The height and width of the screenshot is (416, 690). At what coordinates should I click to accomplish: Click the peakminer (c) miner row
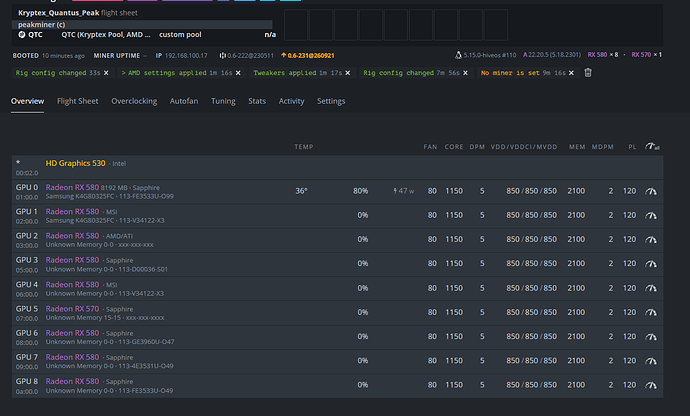(x=142, y=25)
